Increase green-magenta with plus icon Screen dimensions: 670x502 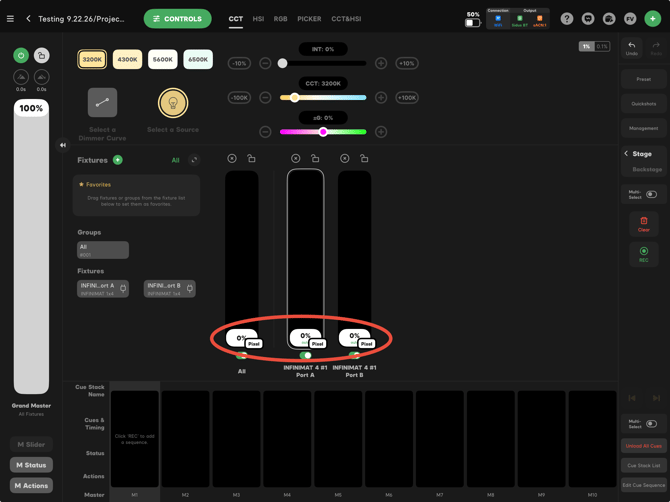[x=381, y=132]
